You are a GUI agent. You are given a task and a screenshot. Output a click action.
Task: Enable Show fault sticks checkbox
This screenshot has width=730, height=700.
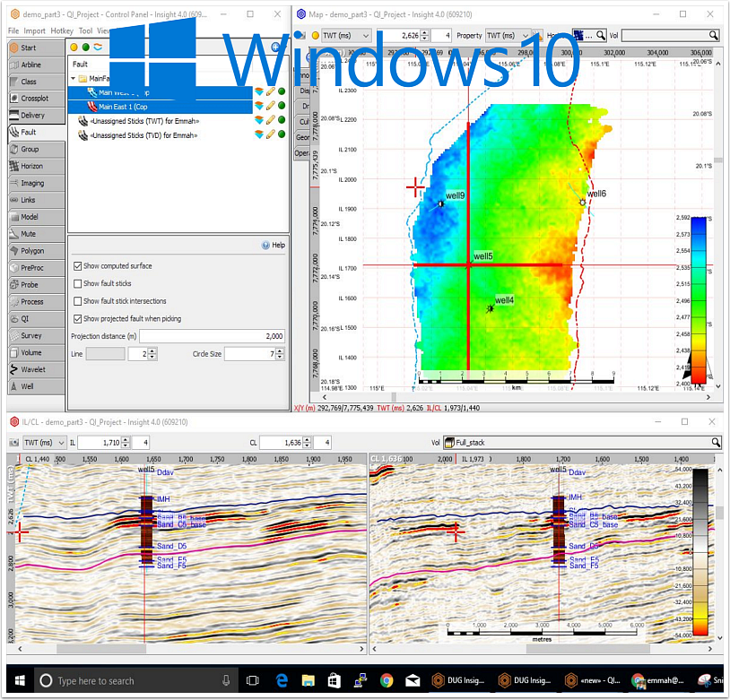pyautogui.click(x=78, y=283)
